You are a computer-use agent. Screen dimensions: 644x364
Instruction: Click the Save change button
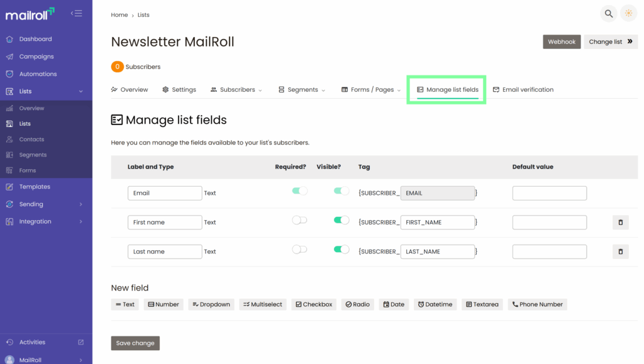tap(135, 343)
